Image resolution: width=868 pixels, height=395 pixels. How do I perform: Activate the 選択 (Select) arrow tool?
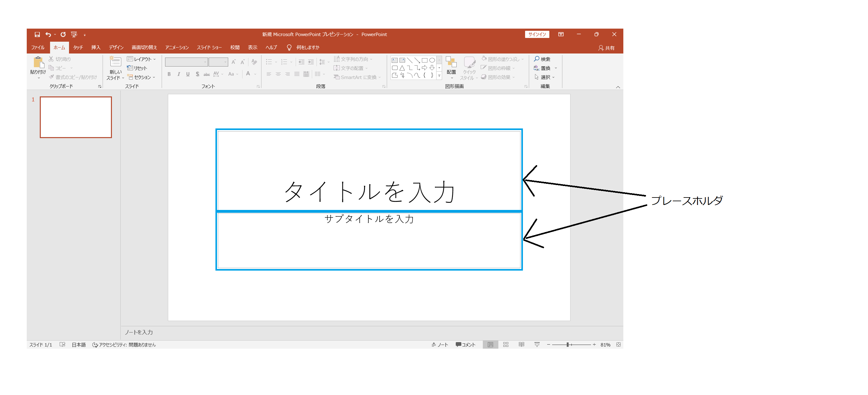tap(545, 77)
